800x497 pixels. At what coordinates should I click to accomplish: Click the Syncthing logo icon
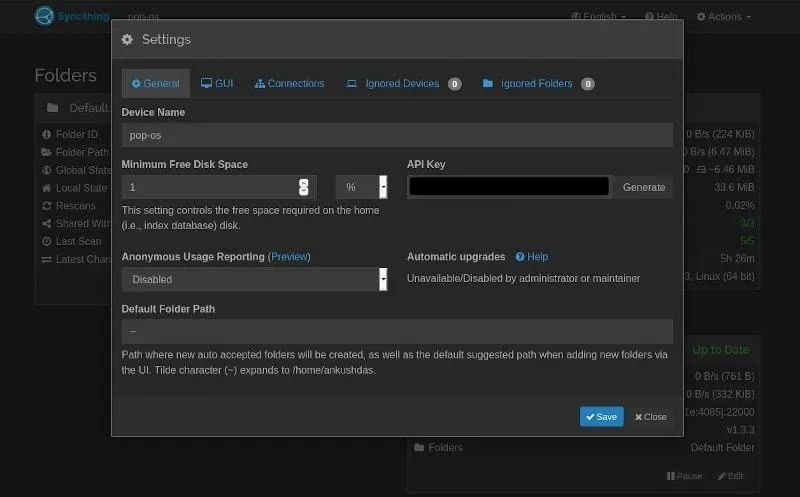pyautogui.click(x=44, y=16)
